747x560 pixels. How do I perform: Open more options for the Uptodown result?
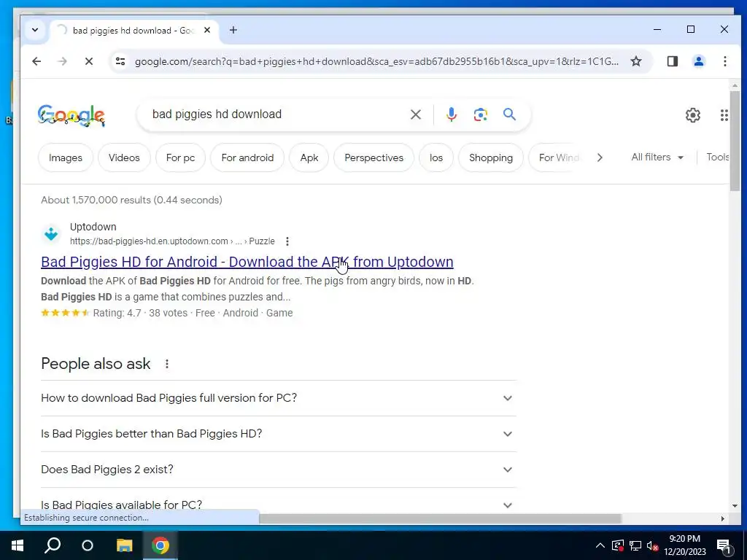(287, 241)
